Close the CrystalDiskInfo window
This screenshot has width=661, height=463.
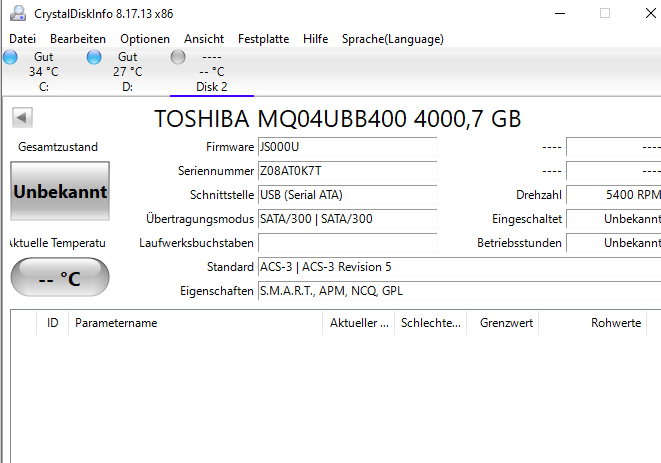pos(650,13)
